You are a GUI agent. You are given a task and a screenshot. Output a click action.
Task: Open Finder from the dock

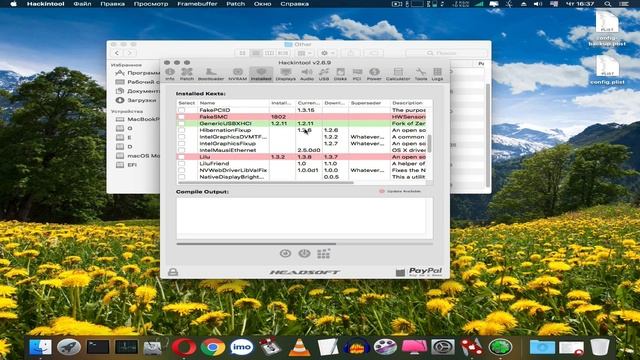coord(40,347)
